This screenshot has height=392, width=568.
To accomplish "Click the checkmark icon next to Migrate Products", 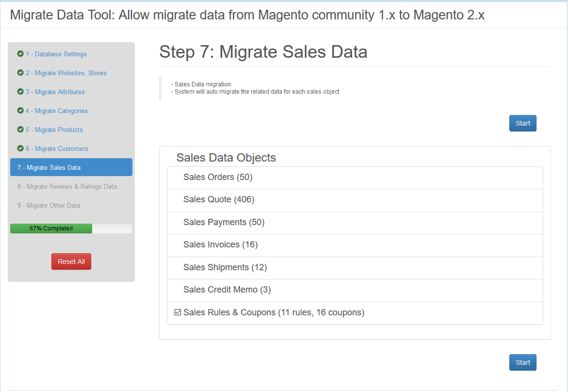I will [x=20, y=130].
